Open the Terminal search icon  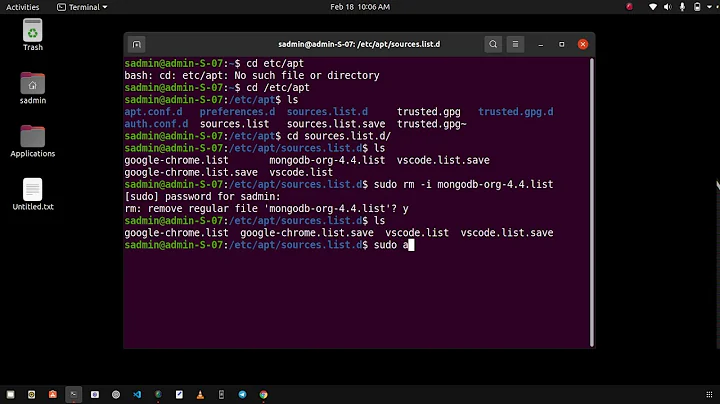click(493, 45)
